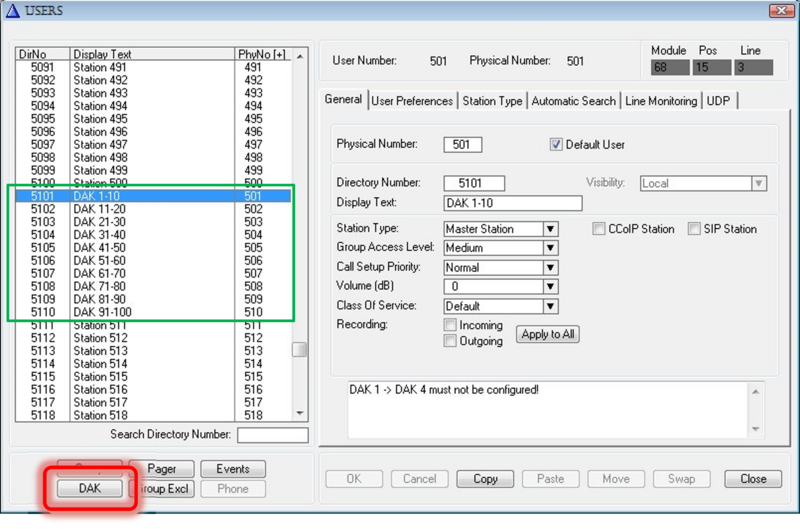Click the Physical Number input field
This screenshot has width=800, height=529.
tap(463, 144)
